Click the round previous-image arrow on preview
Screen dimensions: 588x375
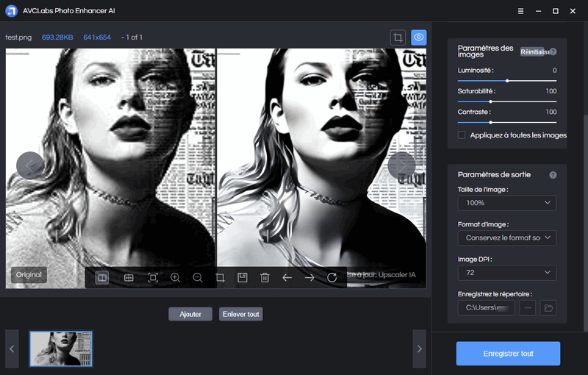(30, 165)
